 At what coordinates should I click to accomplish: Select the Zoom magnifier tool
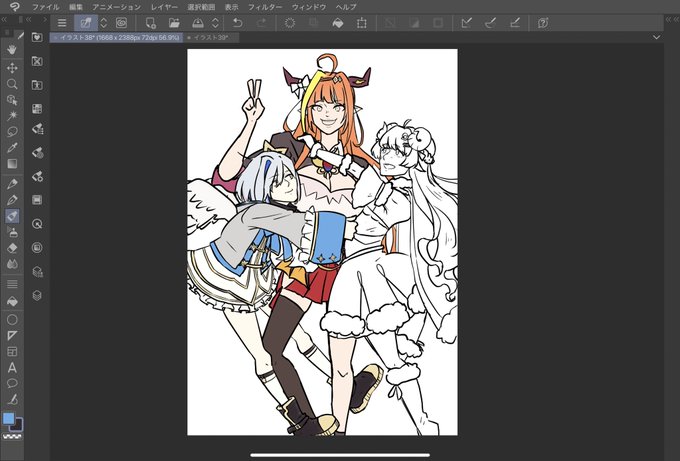pos(12,84)
